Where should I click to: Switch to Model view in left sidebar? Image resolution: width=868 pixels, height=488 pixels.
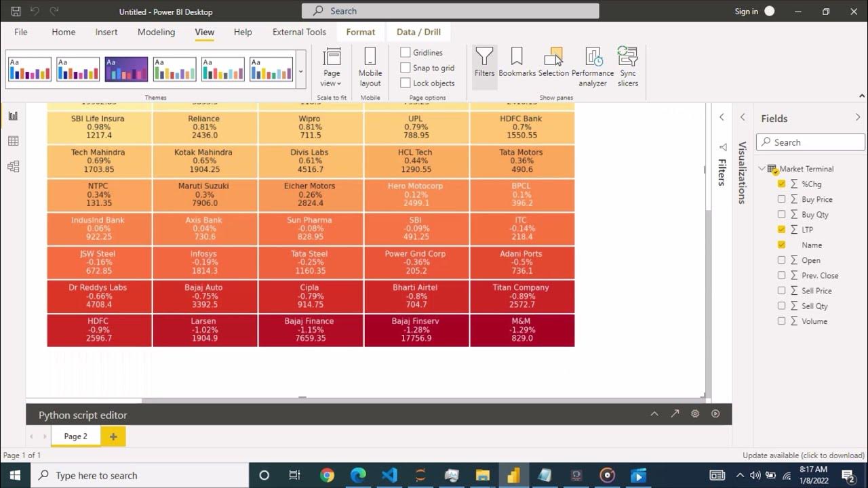coord(13,166)
